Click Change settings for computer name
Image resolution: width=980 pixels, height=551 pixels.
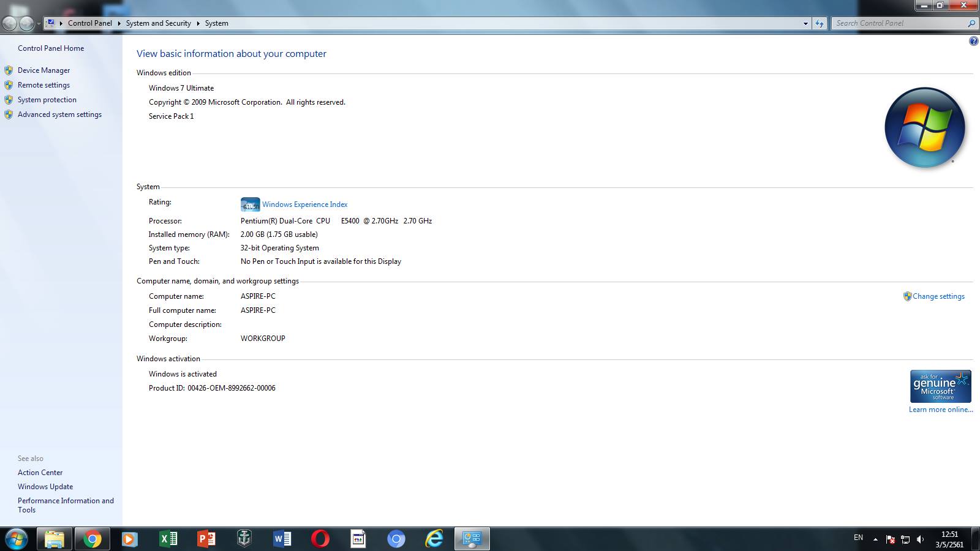938,296
